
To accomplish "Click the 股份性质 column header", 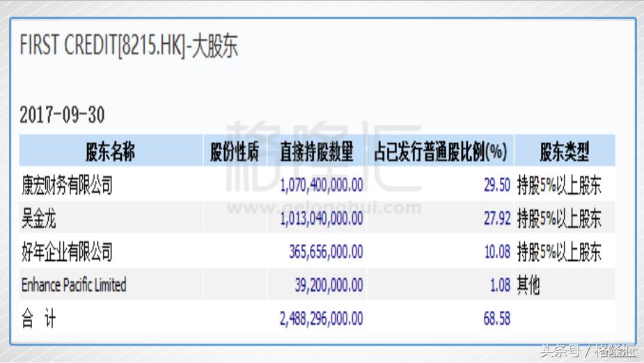I will (x=235, y=152).
